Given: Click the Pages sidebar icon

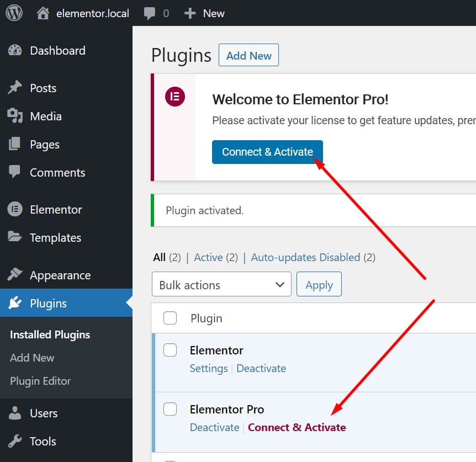Looking at the screenshot, I should pyautogui.click(x=14, y=144).
